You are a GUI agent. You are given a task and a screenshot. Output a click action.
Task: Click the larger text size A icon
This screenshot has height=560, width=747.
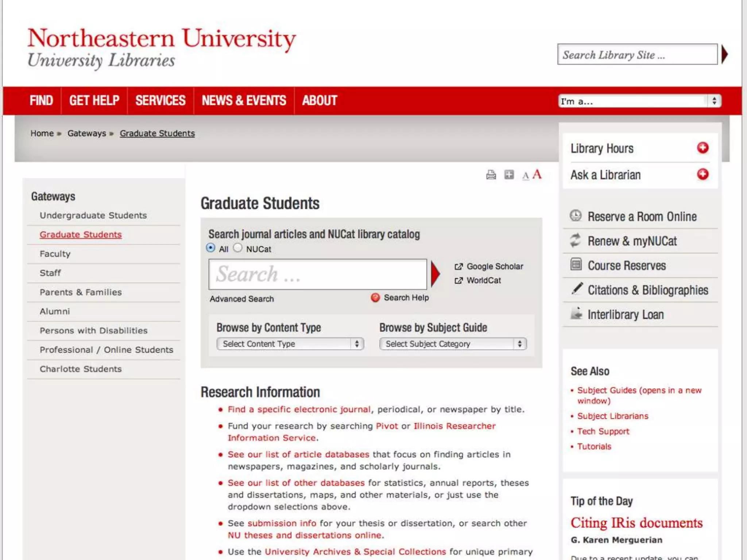[537, 175]
